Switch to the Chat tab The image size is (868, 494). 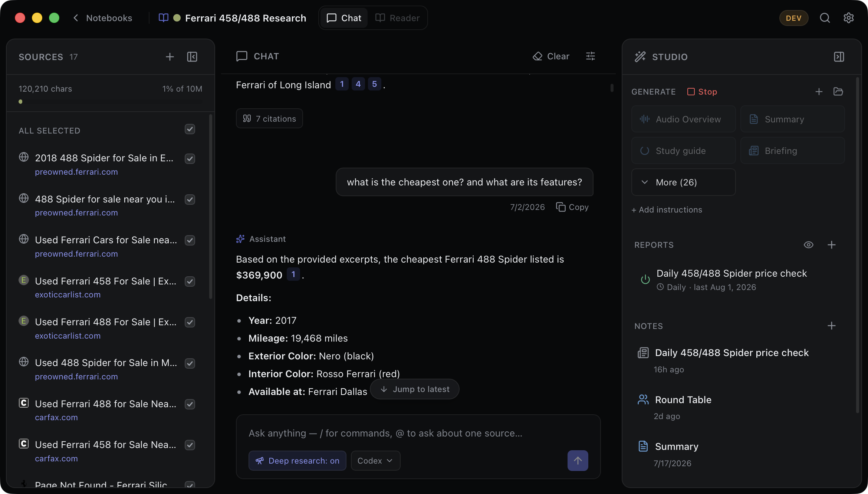tap(343, 18)
